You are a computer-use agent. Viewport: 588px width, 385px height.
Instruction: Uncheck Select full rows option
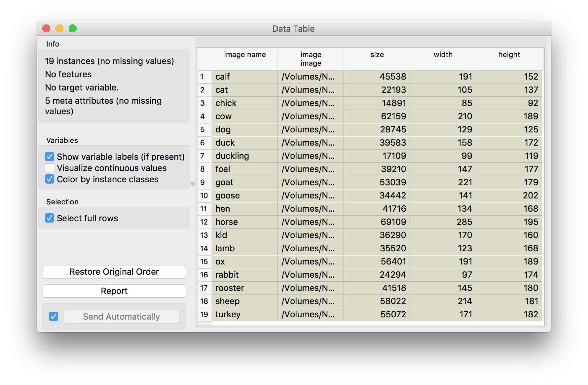pyautogui.click(x=50, y=218)
